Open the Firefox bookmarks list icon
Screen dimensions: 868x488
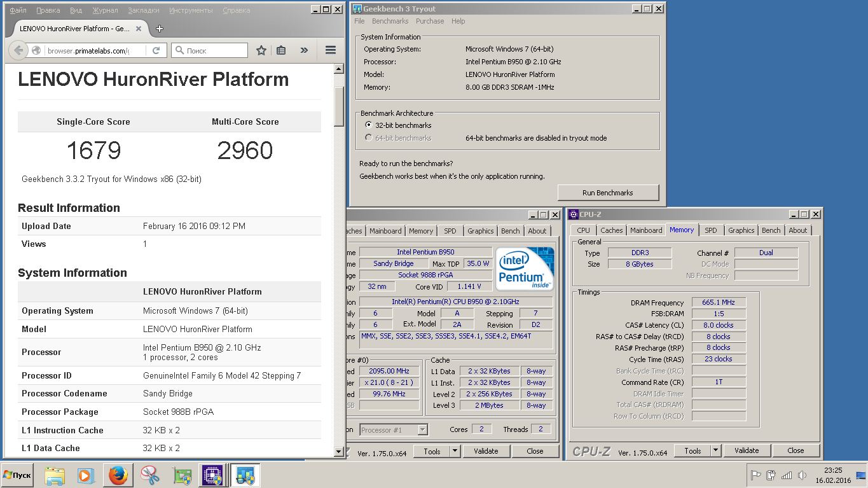point(281,50)
